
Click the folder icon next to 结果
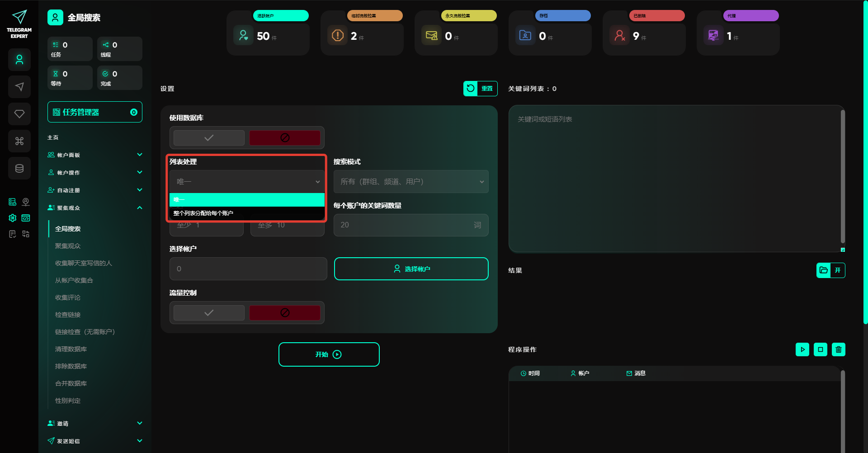(x=824, y=270)
